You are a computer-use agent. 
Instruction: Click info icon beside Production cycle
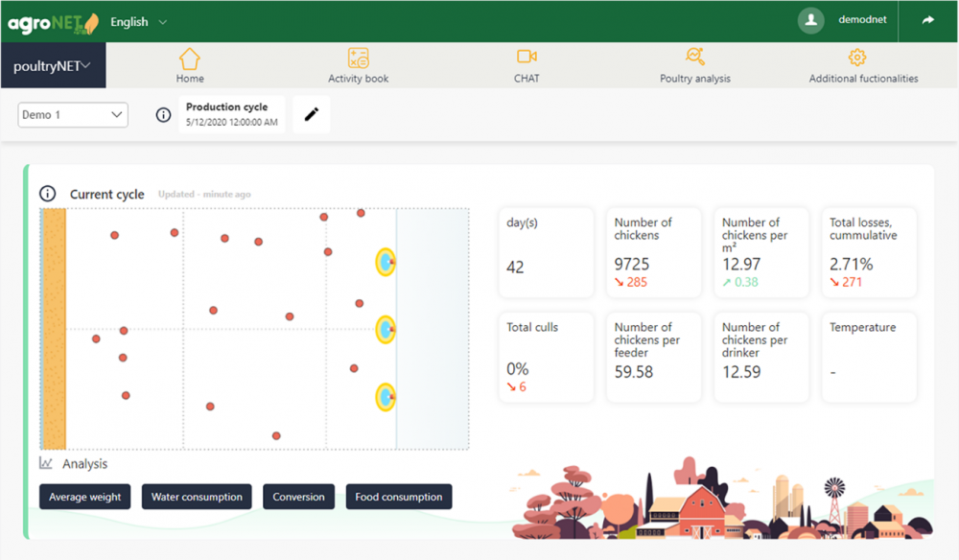[x=164, y=115]
